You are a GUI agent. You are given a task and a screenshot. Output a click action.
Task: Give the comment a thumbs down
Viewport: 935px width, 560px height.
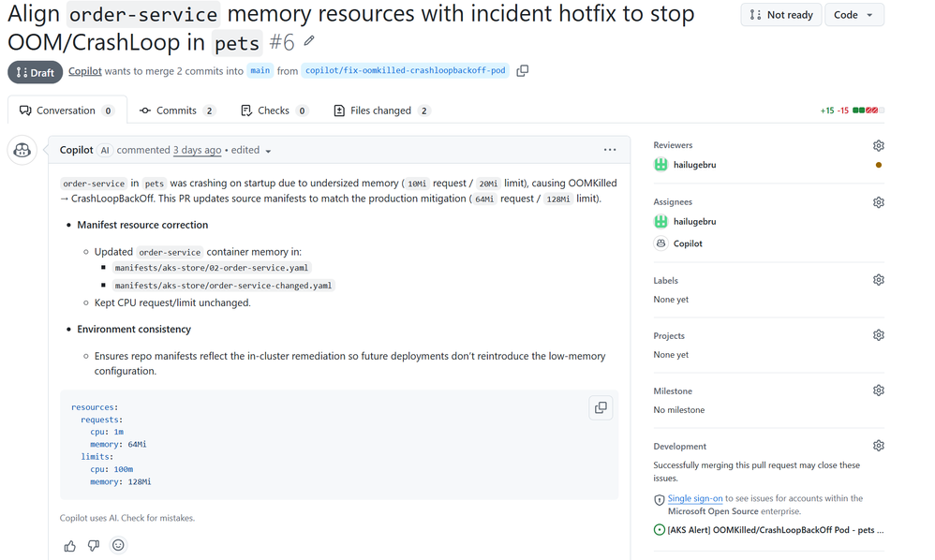tap(94, 546)
